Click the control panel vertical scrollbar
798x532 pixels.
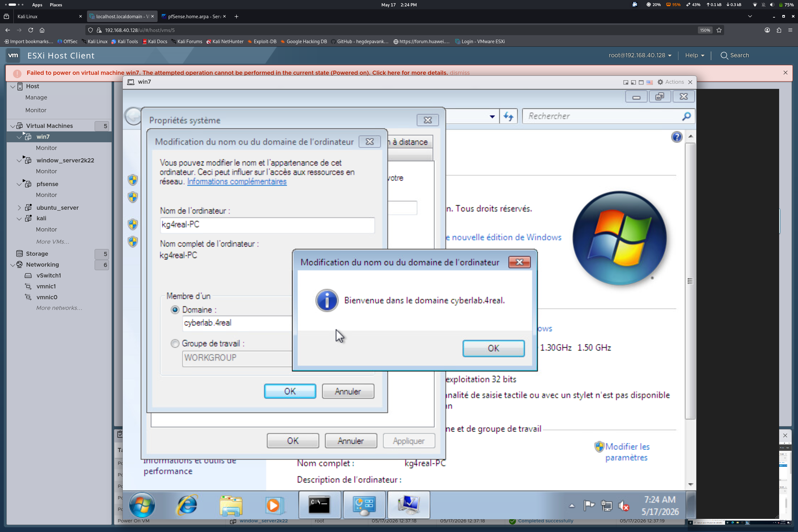pos(690,281)
